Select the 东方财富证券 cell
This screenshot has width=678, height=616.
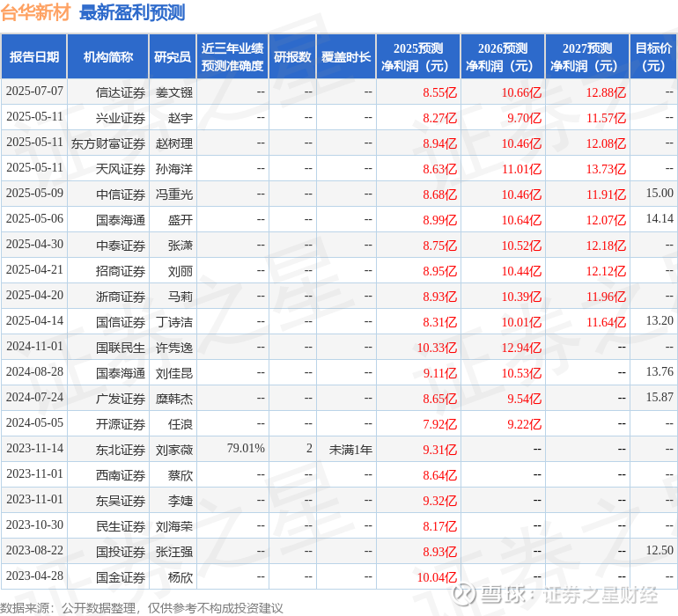click(x=108, y=143)
